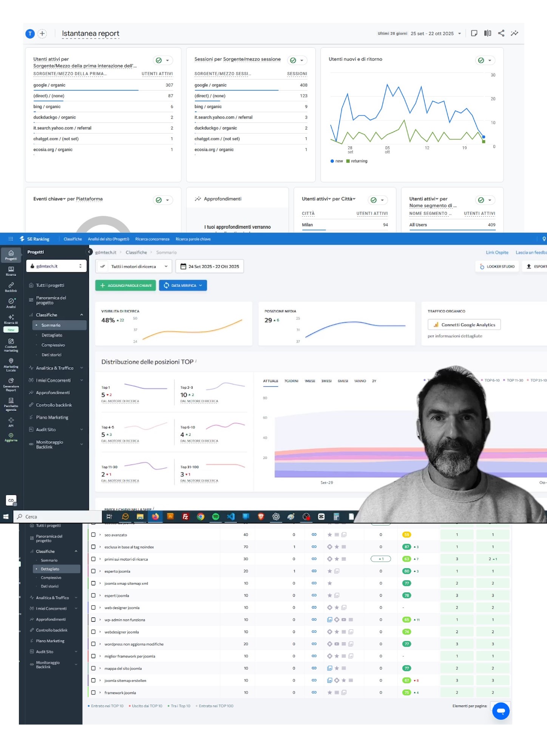Launch Firefox from the taskbar
This screenshot has width=547, height=756.
(x=155, y=517)
